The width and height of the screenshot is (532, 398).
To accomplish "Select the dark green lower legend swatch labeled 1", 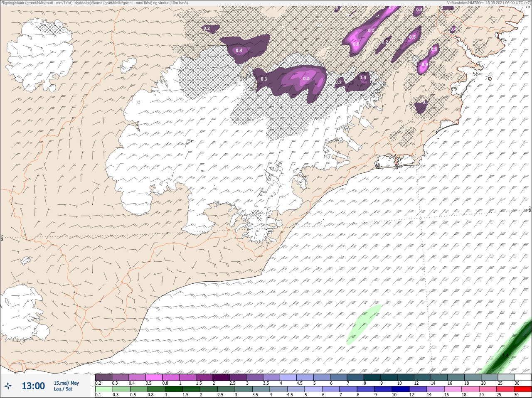I will pos(174,390).
